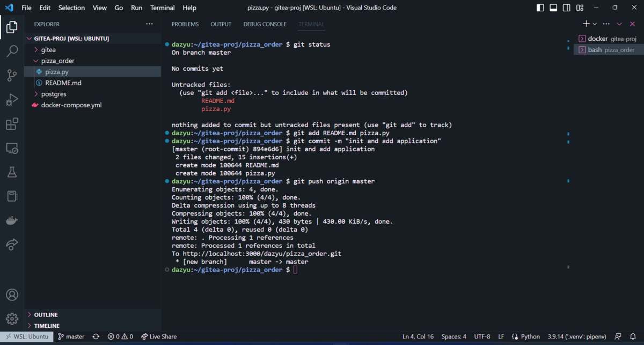Switch to the OUTPUT tab
Screen dimensions: 644x345
pos(221,24)
